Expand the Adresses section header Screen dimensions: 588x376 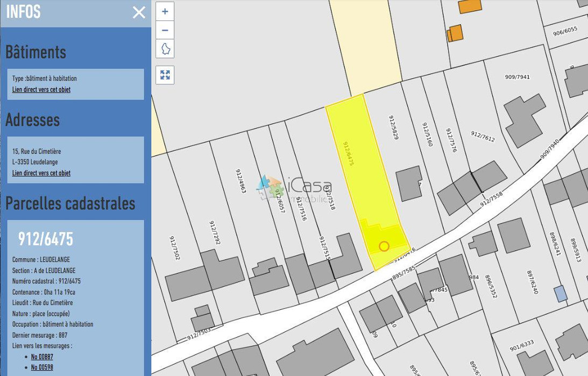click(33, 120)
